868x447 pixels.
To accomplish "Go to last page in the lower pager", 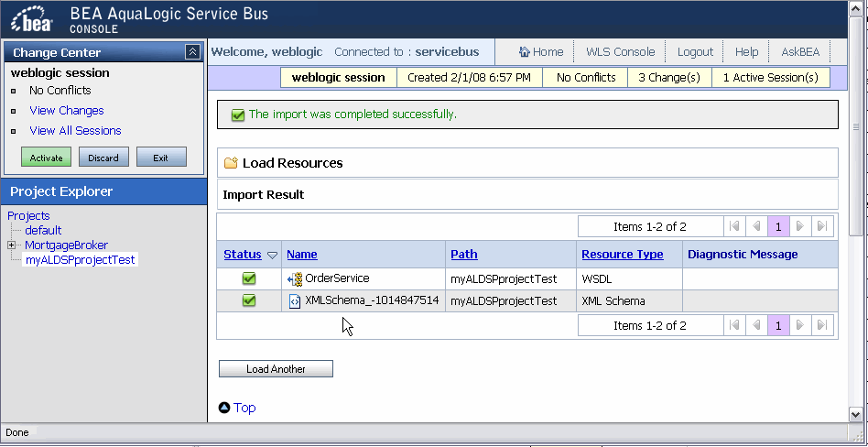I will click(x=822, y=325).
